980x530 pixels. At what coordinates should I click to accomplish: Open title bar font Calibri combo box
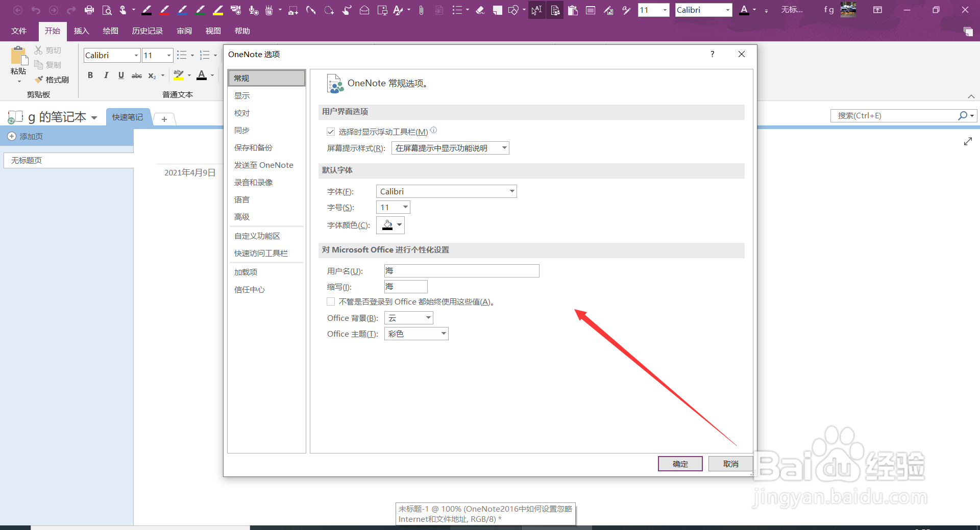[703, 10]
